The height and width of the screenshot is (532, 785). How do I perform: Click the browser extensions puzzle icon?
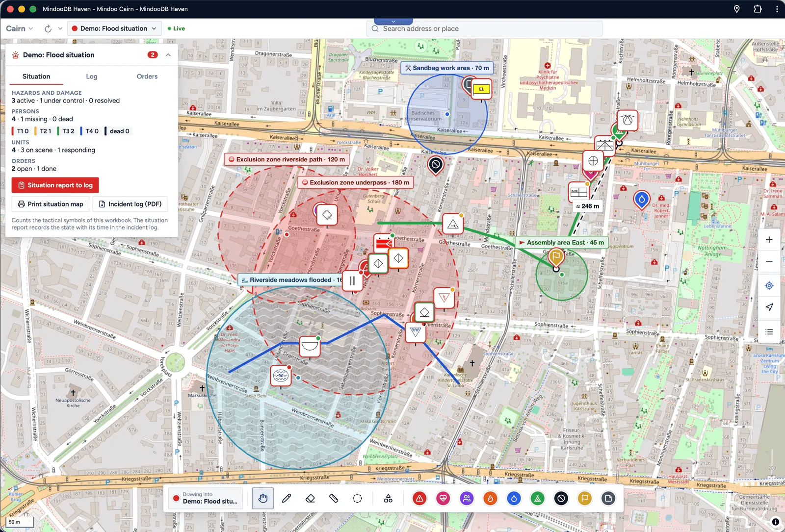(758, 9)
